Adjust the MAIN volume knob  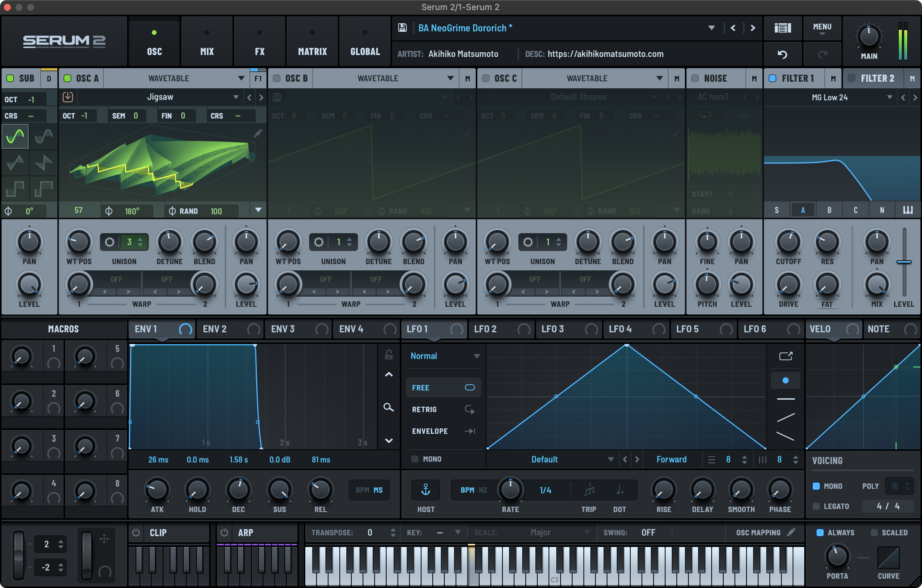pos(869,37)
